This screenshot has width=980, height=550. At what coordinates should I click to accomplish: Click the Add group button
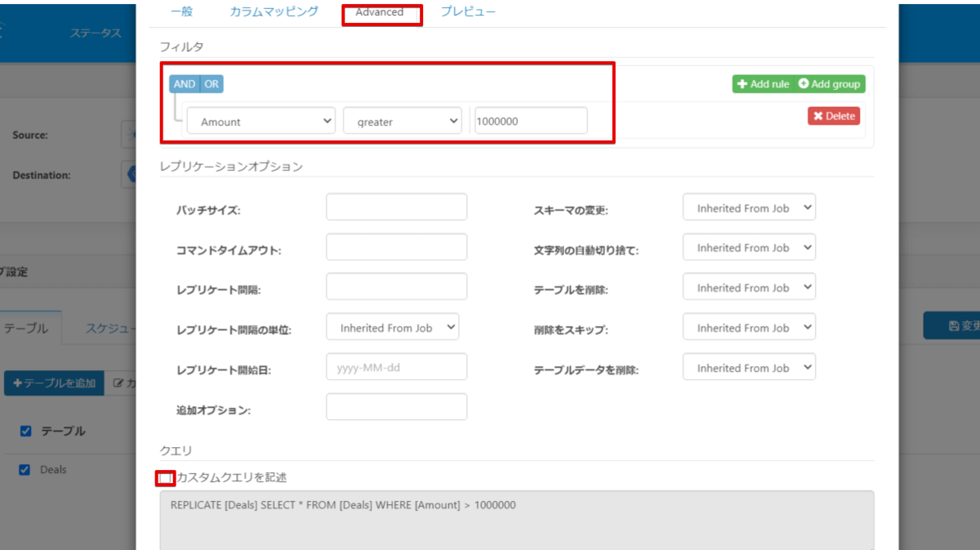pos(829,84)
